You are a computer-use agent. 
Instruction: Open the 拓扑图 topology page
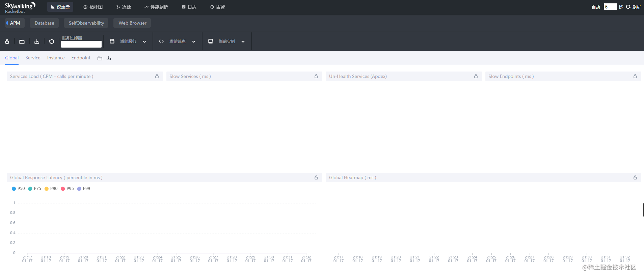point(93,7)
